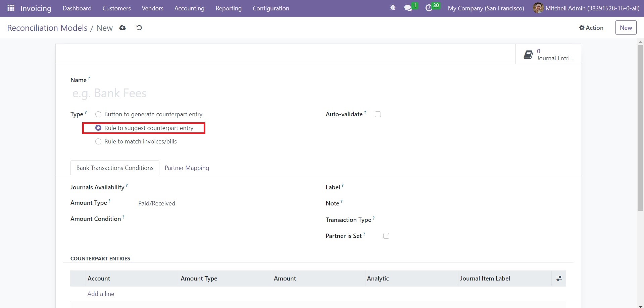Open the Accounting menu
The width and height of the screenshot is (644, 308).
189,8
